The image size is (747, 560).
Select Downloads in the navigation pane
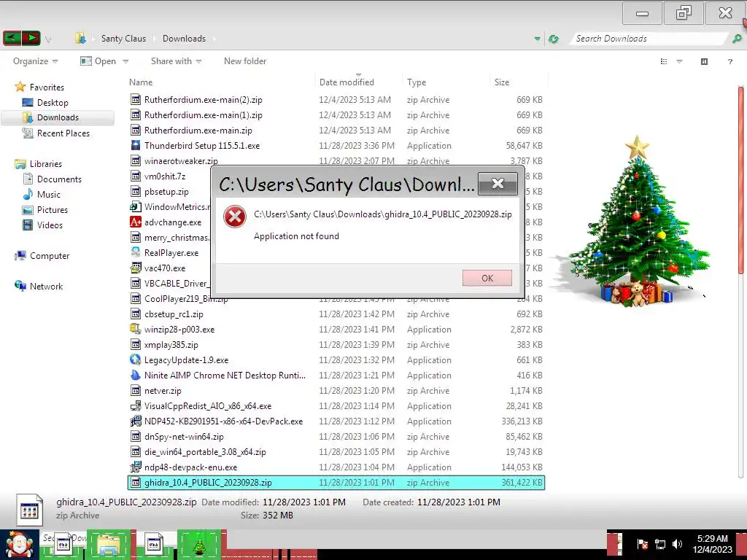58,117
